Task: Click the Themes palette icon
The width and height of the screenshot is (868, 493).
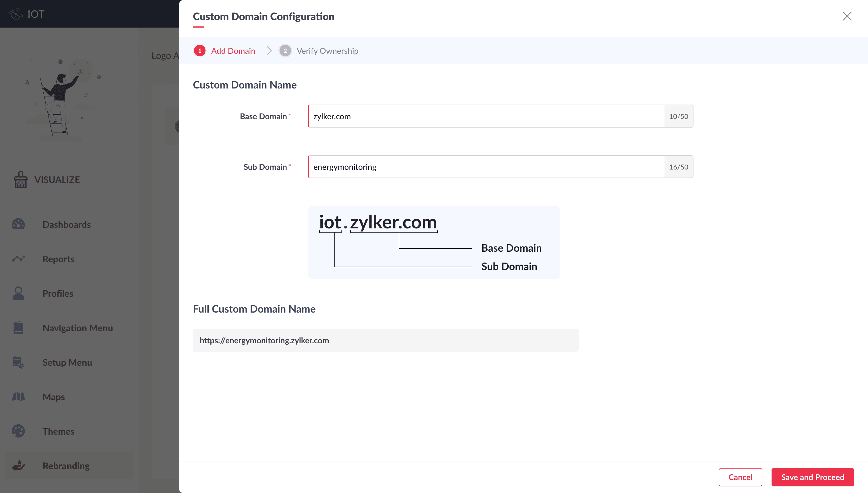Action: pos(18,431)
